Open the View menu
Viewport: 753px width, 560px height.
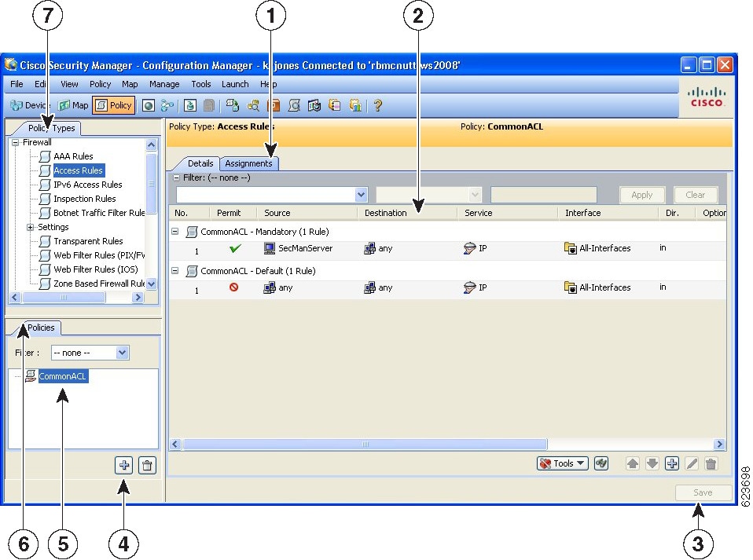click(x=69, y=84)
